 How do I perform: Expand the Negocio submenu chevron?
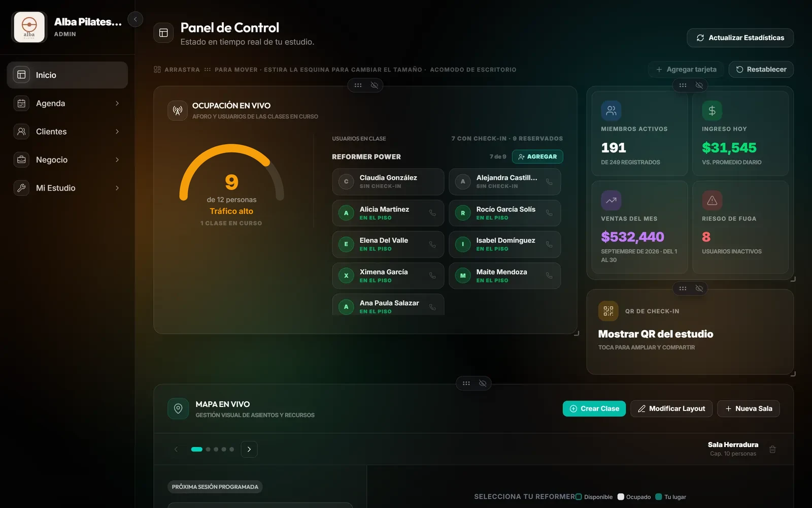click(117, 160)
